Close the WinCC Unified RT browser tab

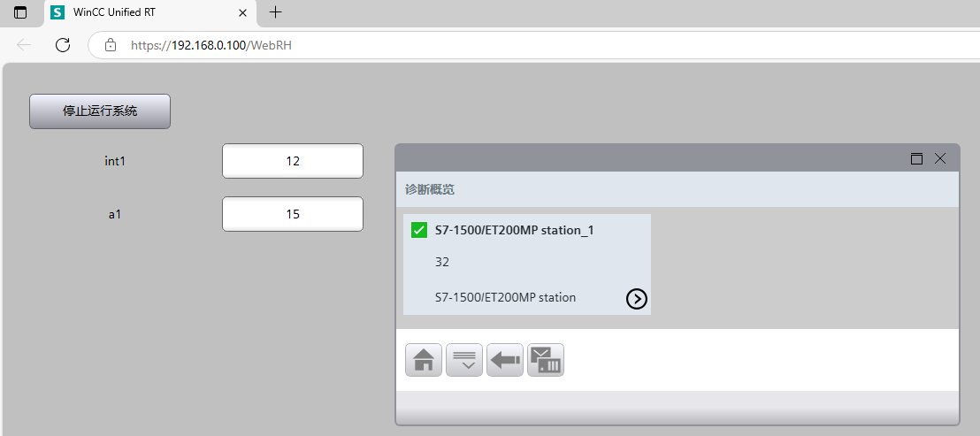(241, 12)
